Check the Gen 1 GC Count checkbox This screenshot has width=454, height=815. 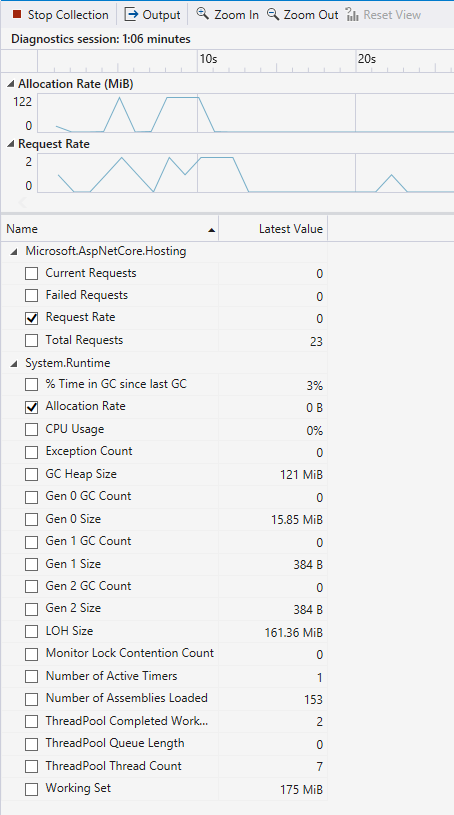32,542
